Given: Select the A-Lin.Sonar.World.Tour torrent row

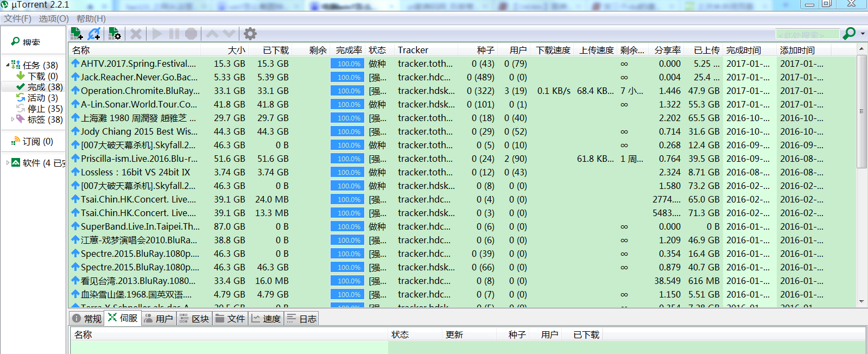Looking at the screenshot, I should pyautogui.click(x=462, y=104).
